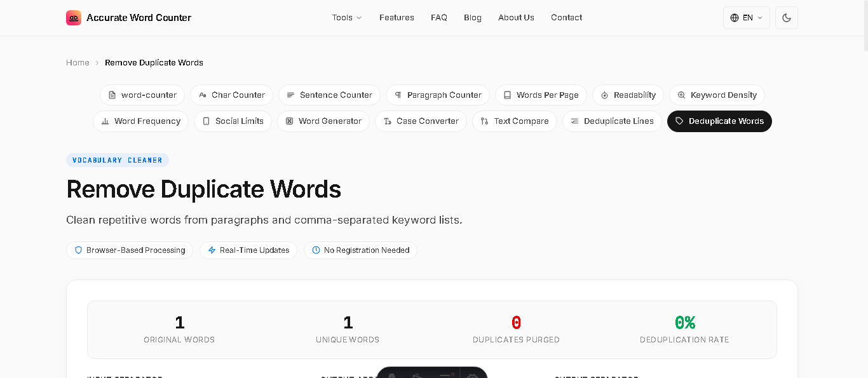Select Social Limits tool
The width and height of the screenshot is (868, 378).
pos(233,121)
